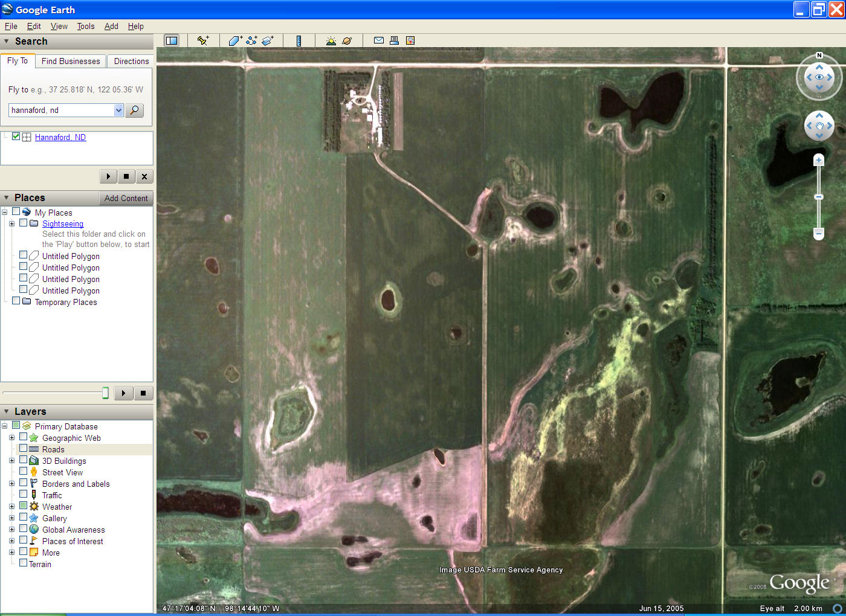The image size is (846, 616).
Task: Enable the Roads layer checkbox
Action: pyautogui.click(x=24, y=449)
